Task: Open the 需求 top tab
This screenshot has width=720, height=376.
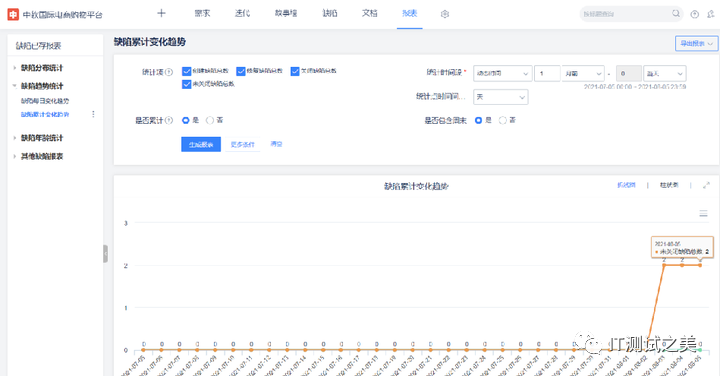Action: pos(202,13)
